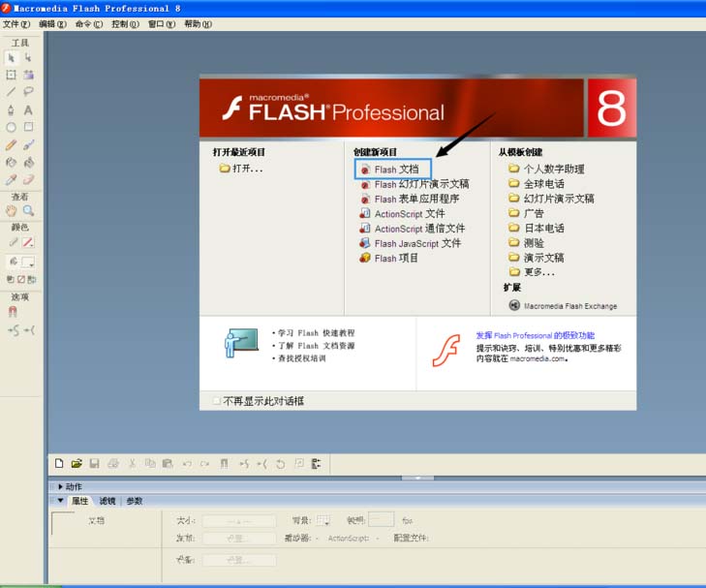Select the Ink Bottle tool
The image size is (706, 588).
tap(12, 162)
